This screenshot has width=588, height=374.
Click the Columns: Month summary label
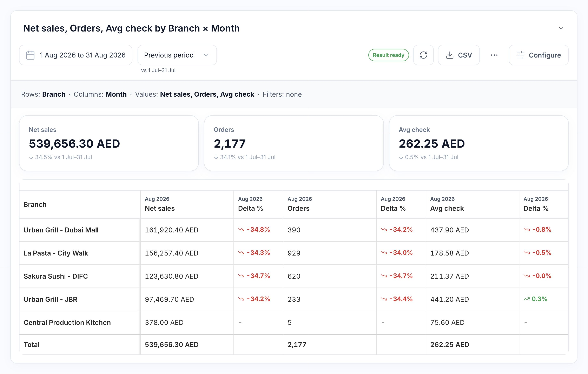pos(100,94)
